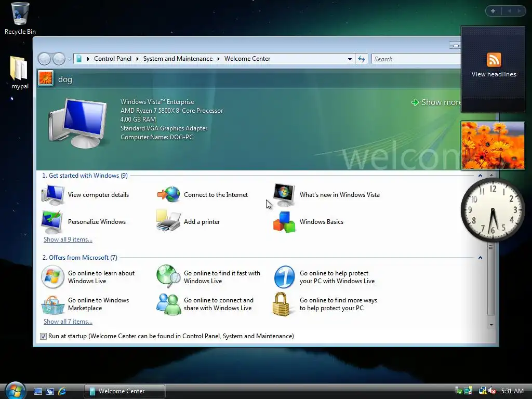
Task: Click the dog user account picture
Action: 46,78
